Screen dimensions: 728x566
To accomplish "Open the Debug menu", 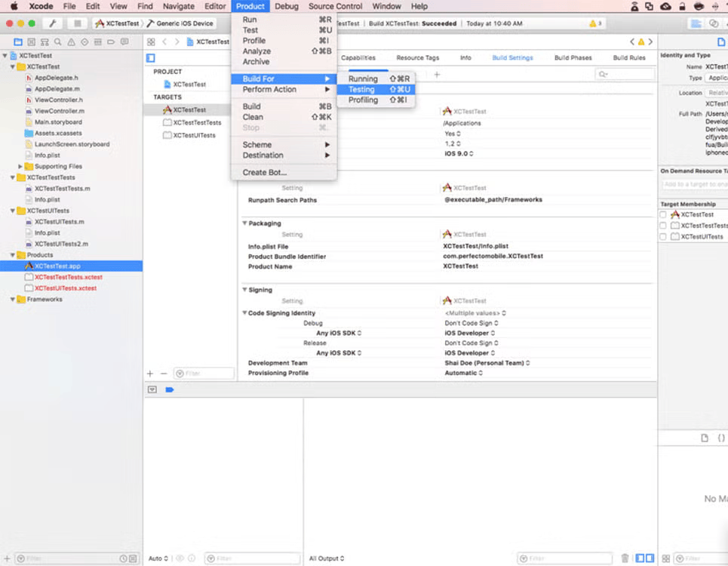I will pos(287,7).
